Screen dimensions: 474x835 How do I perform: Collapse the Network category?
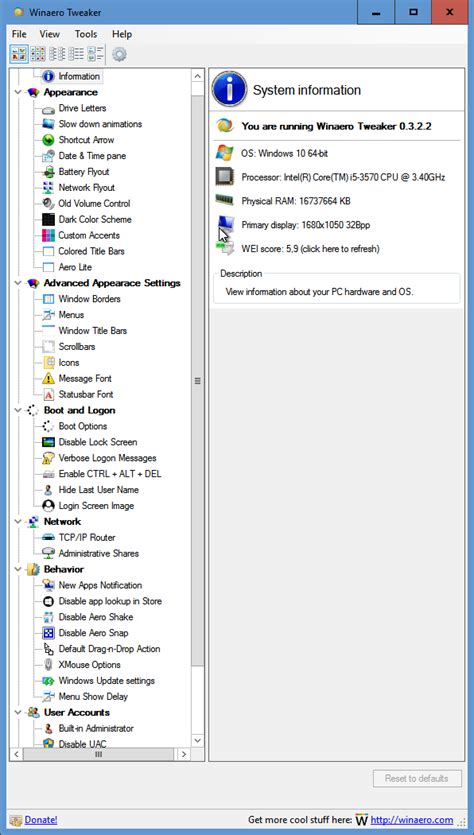coord(19,521)
